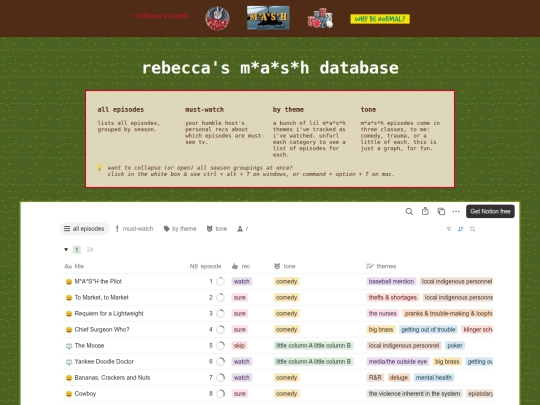The height and width of the screenshot is (405, 540).
Task: Open the Cowboy episode
Action: click(85, 394)
